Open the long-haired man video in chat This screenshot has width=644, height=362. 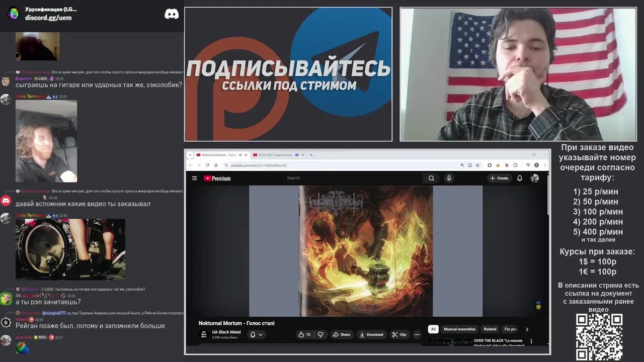pyautogui.click(x=46, y=141)
